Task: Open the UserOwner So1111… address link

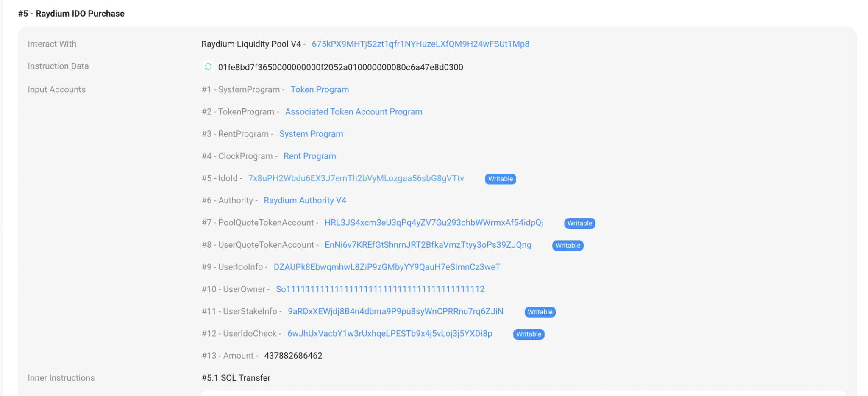Action: (380, 289)
